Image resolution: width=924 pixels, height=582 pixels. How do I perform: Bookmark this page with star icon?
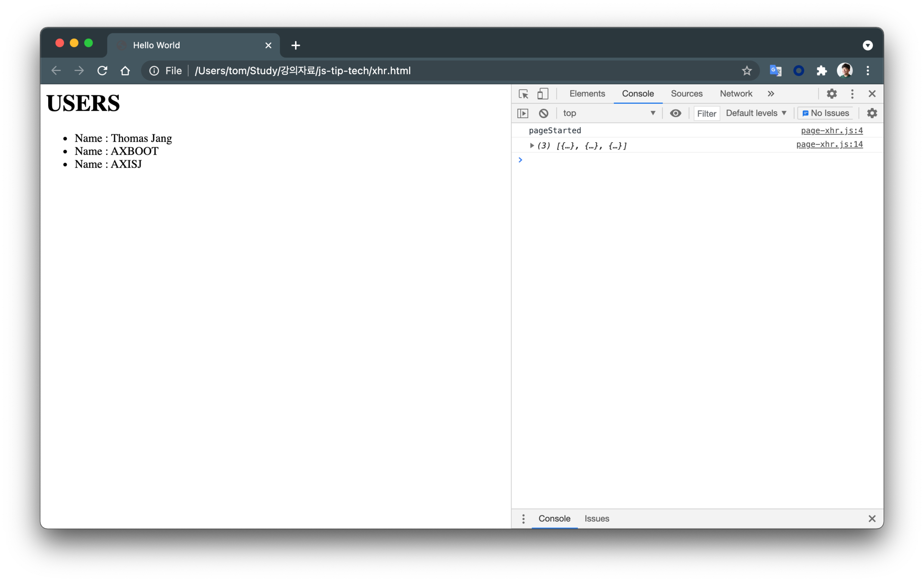(x=747, y=71)
